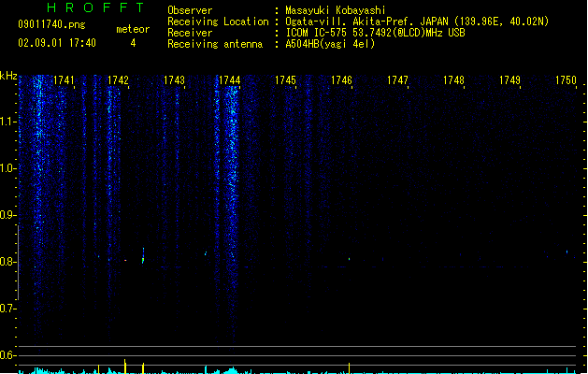The width and height of the screenshot is (588, 374).
Task: Click the yellow level spike below 1746
Action: click(349, 368)
